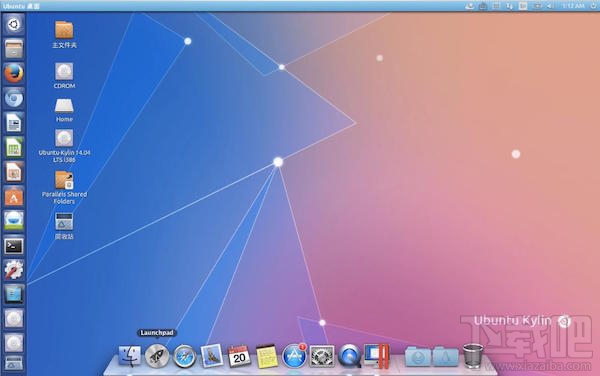
Task: Click the launcher icon below Software Center
Action: pyautogui.click(x=14, y=221)
